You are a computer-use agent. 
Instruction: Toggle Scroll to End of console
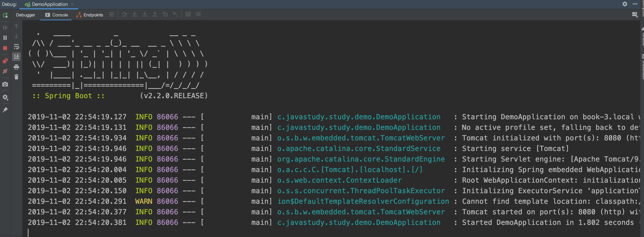point(16,57)
